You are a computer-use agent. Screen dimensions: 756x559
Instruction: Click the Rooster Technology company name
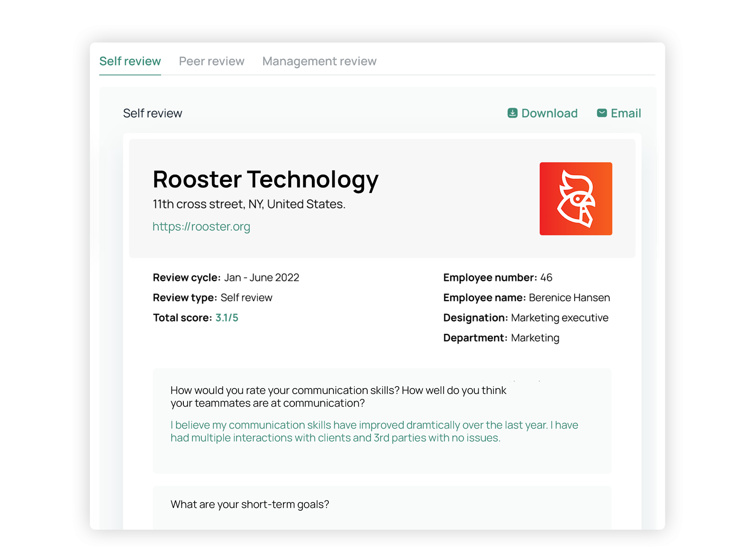(x=266, y=180)
